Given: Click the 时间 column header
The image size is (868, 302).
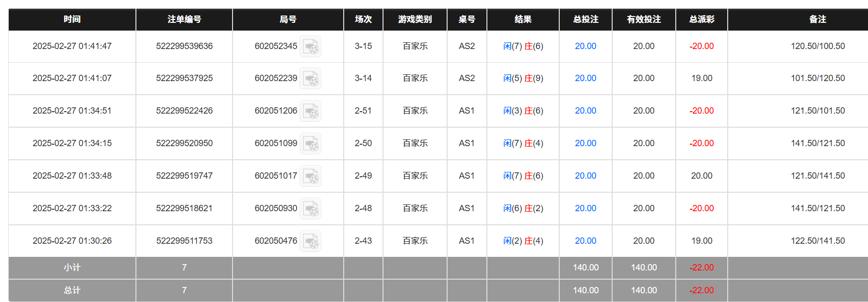Looking at the screenshot, I should [x=72, y=19].
